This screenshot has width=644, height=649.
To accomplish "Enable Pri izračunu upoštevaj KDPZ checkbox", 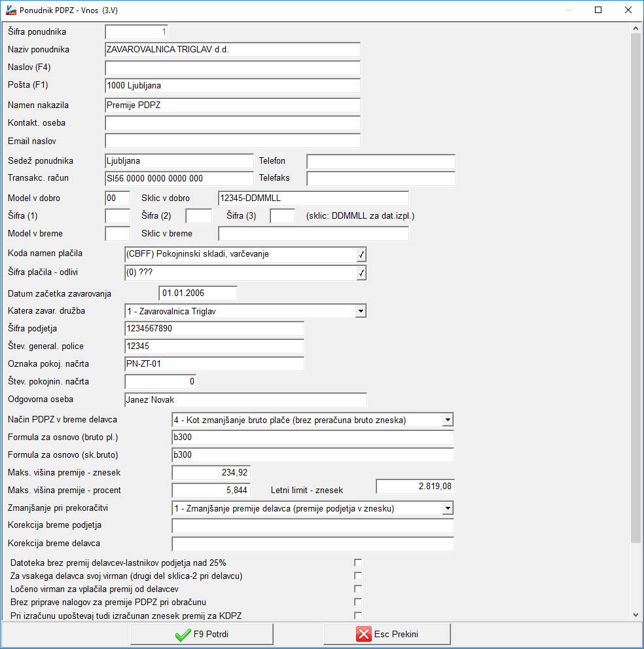I will [358, 616].
